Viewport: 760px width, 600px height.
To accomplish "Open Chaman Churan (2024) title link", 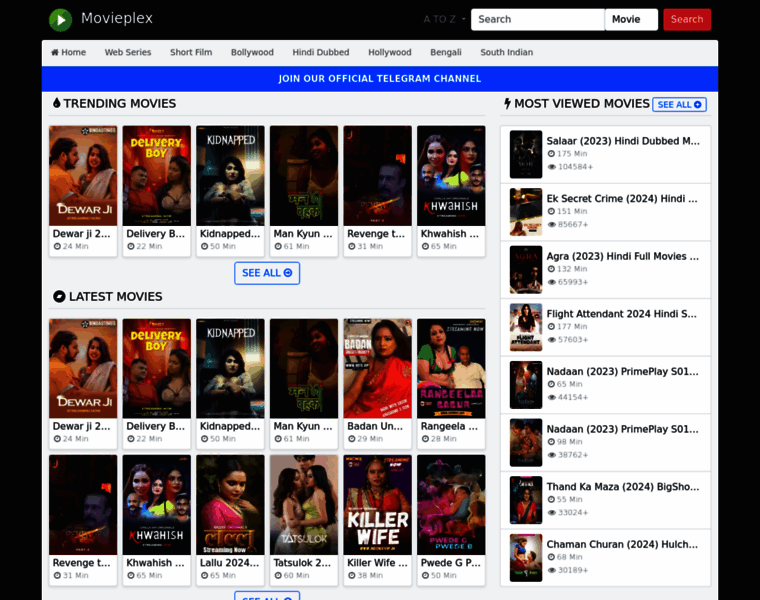I will coord(622,545).
